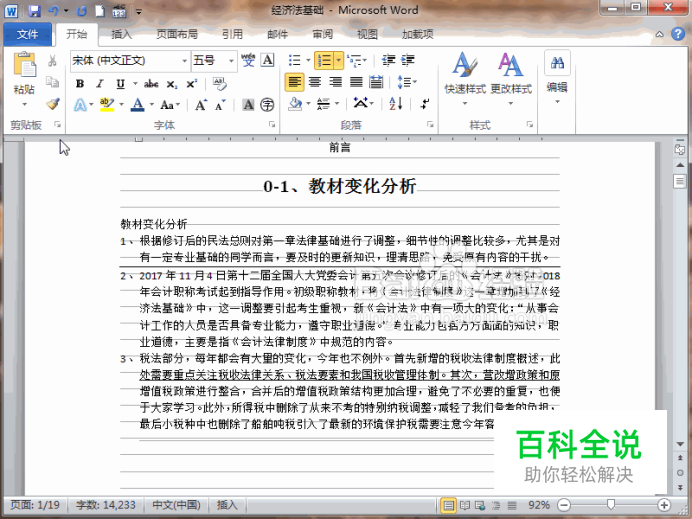Screen dimensions: 692x519
Task: Open Word Help question mark
Action: coord(678,34)
